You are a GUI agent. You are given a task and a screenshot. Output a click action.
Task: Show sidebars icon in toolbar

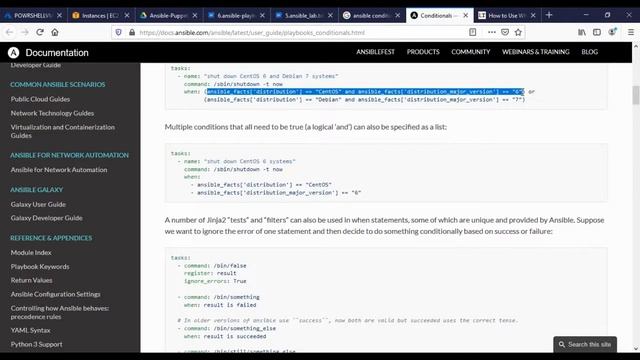(597, 32)
